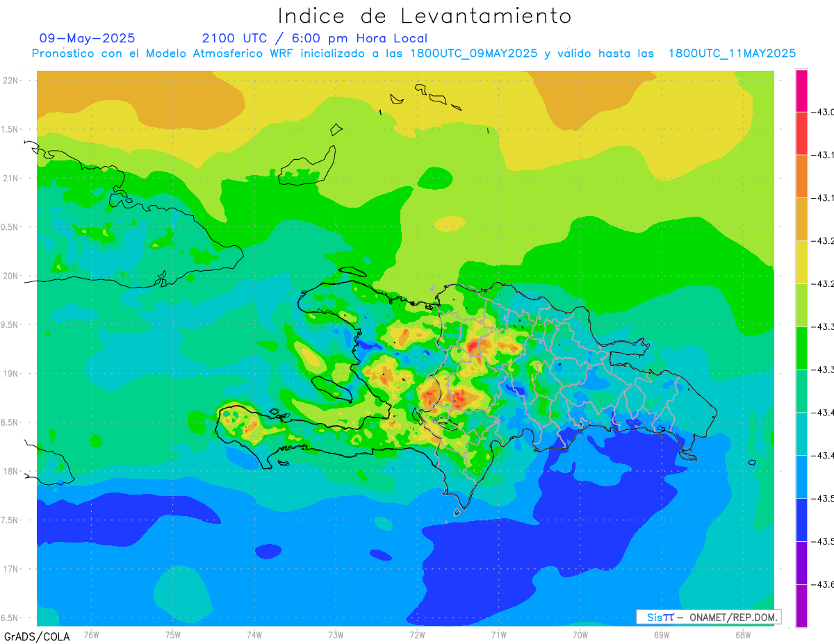
Task: Click the '2100 UTC / 6:00 pm Hora Local' text
Action: [x=315, y=38]
